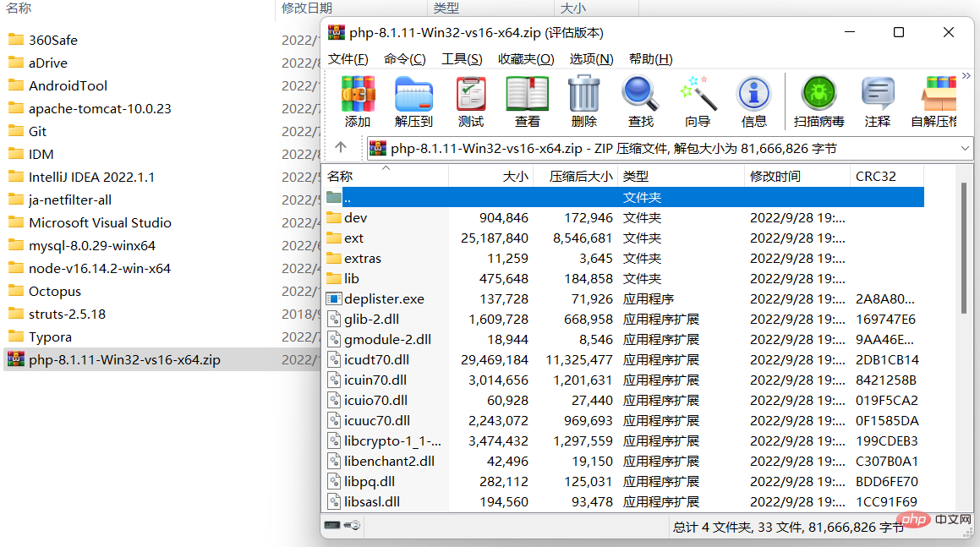Sort by Packed Size (压缩后大小) column
The height and width of the screenshot is (547, 980).
click(x=575, y=177)
